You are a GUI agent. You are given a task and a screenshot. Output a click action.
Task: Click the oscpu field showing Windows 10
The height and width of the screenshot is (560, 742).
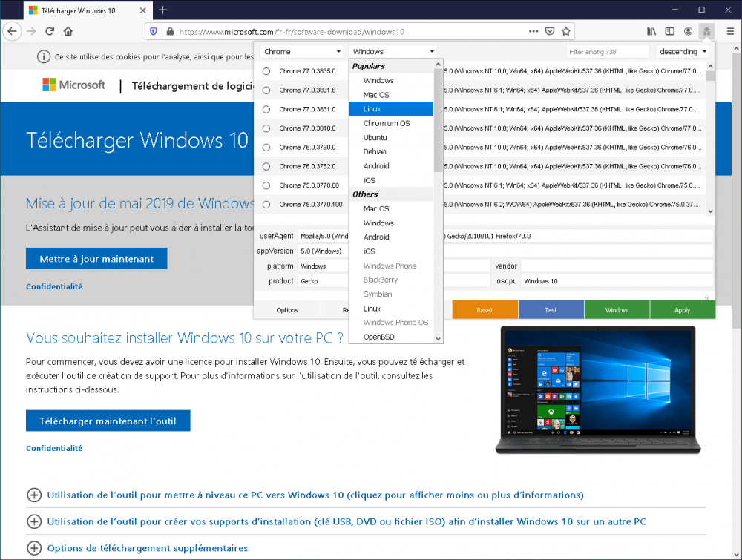[617, 281]
